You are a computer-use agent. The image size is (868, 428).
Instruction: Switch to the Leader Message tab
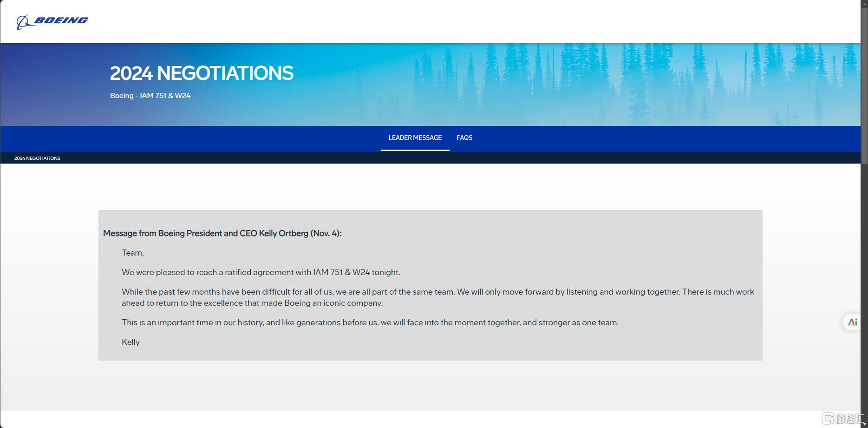(x=415, y=138)
